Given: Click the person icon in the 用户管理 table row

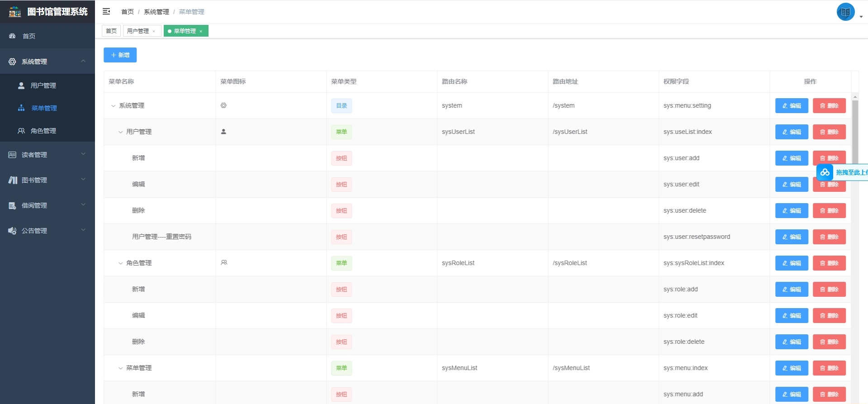Looking at the screenshot, I should [223, 132].
